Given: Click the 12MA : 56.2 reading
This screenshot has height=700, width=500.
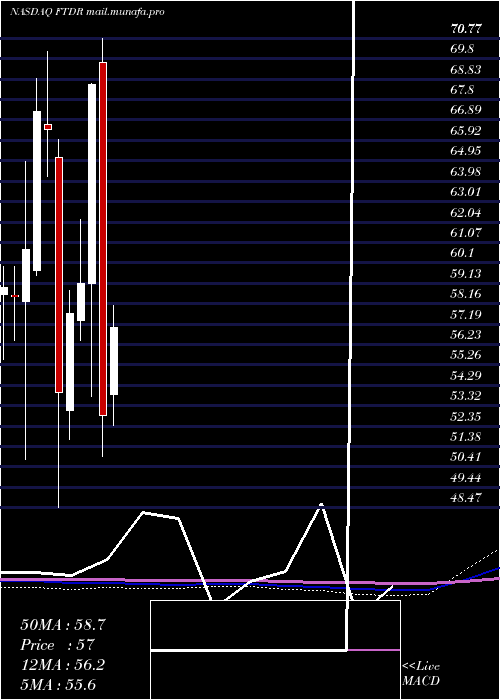Looking at the screenshot, I should (x=63, y=665).
